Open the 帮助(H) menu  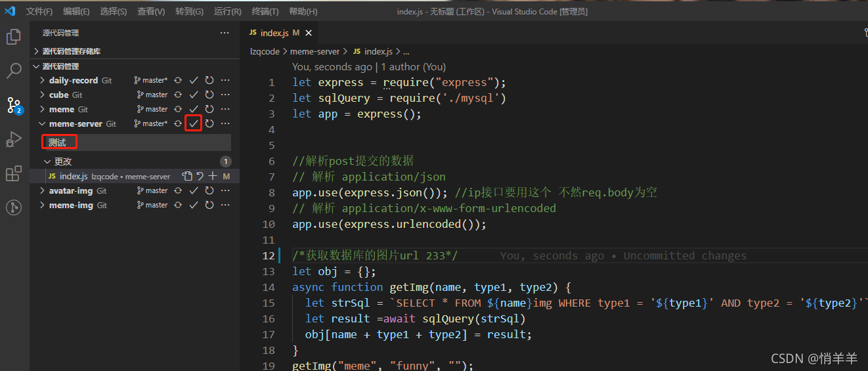coord(303,11)
